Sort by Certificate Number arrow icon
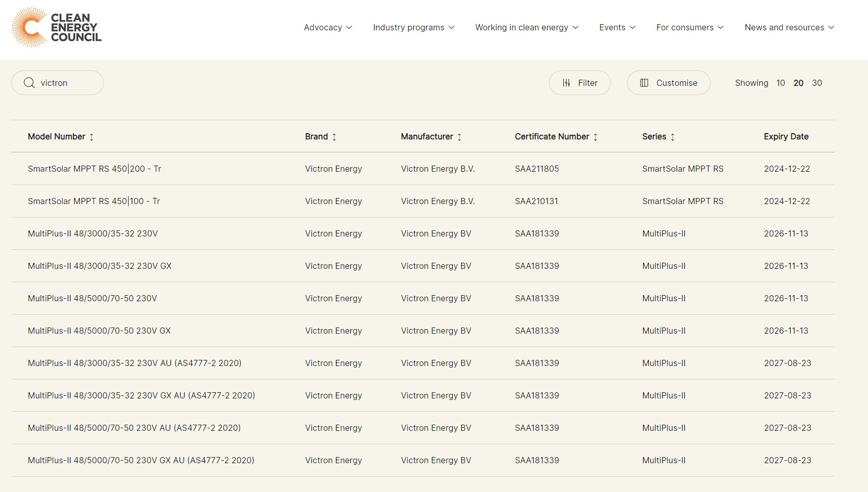This screenshot has width=868, height=492. [595, 137]
